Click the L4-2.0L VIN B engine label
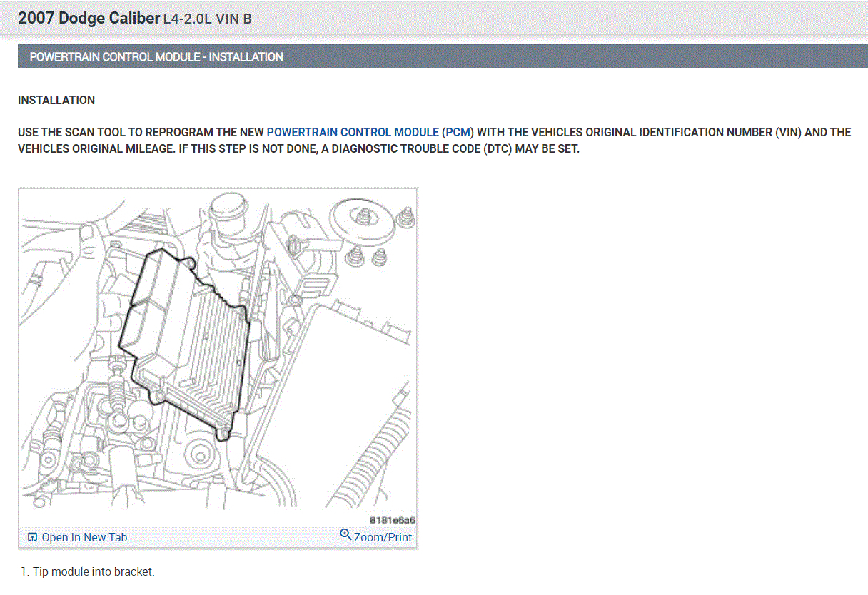The height and width of the screenshot is (595, 868). pos(208,19)
